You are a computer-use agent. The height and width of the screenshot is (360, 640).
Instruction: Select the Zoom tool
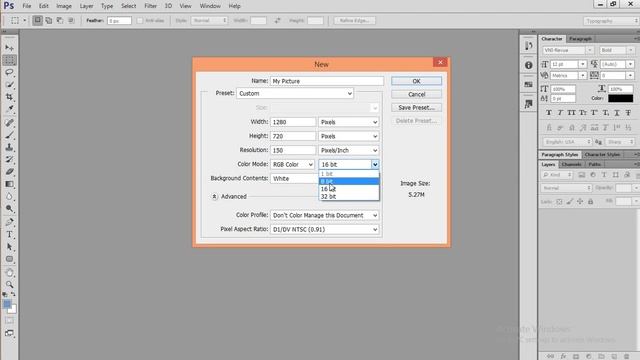[9, 284]
